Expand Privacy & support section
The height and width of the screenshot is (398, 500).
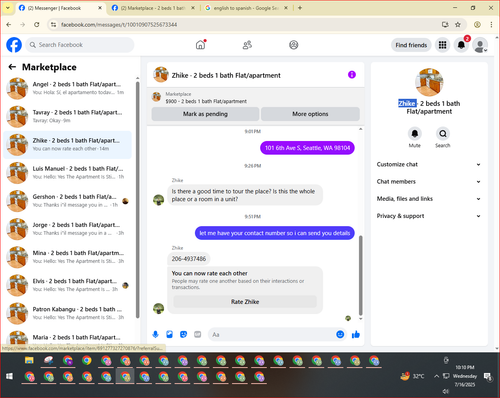coord(429,216)
